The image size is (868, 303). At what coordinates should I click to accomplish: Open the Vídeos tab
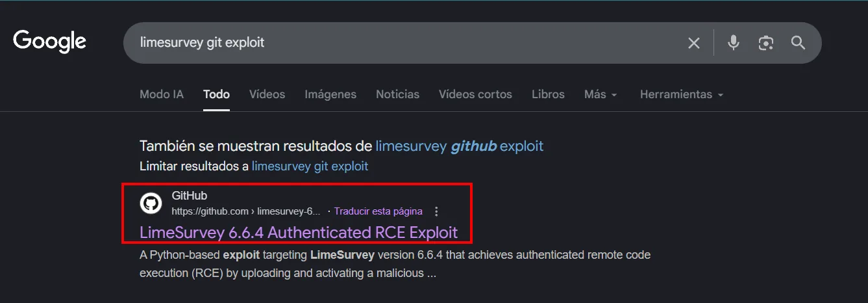pos(267,94)
